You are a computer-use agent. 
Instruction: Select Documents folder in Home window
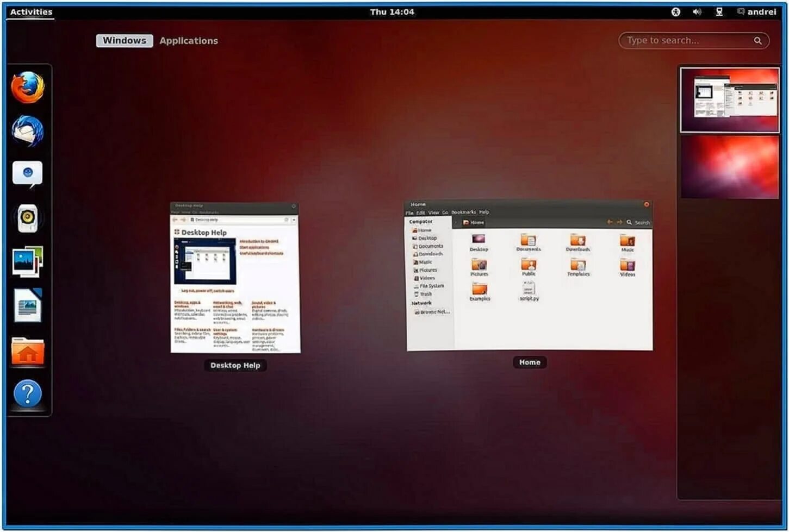(x=528, y=242)
